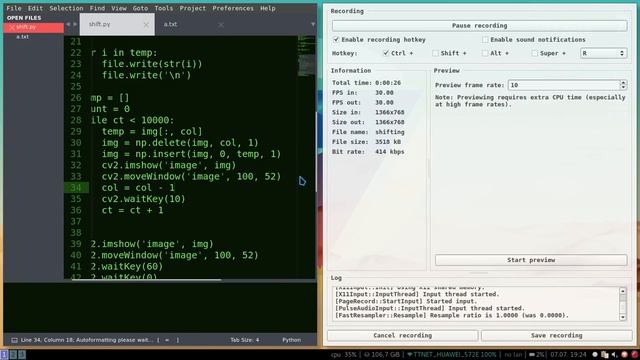The image size is (640, 360).
Task: Click the line 'cv2.waitKey(10)' in editor
Action: click(x=143, y=199)
